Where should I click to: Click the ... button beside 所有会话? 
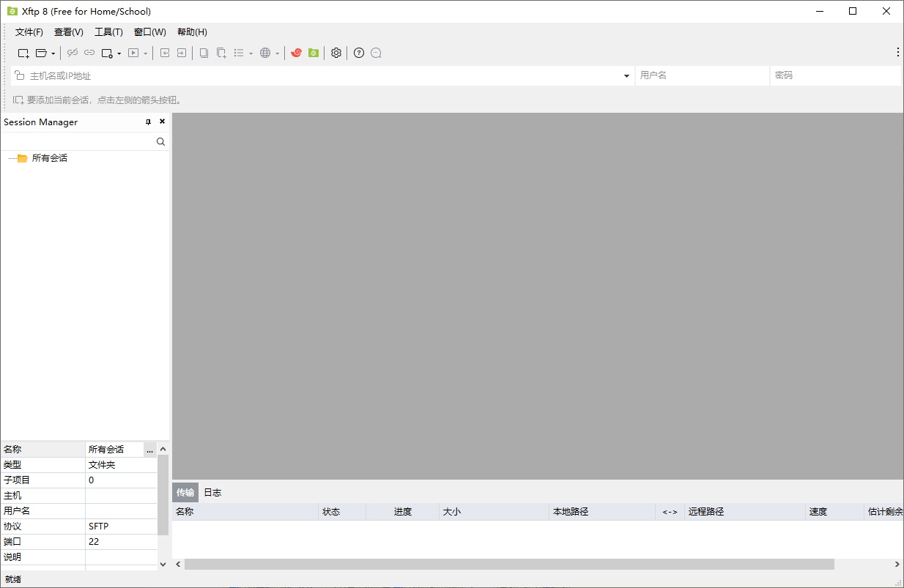149,449
